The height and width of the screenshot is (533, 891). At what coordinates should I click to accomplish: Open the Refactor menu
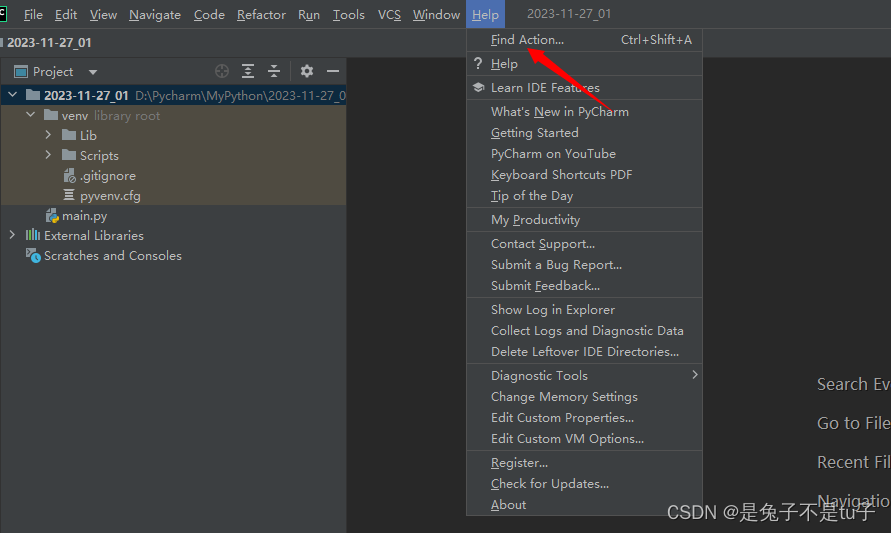pos(261,15)
